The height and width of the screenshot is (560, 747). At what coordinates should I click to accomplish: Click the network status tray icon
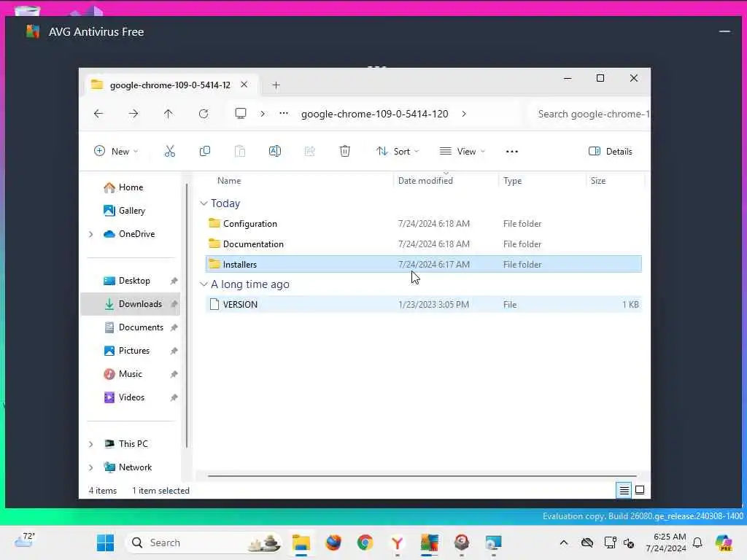610,542
